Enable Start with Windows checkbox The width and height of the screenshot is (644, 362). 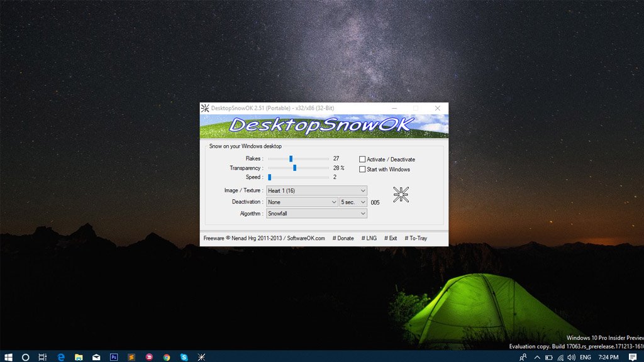pos(362,169)
